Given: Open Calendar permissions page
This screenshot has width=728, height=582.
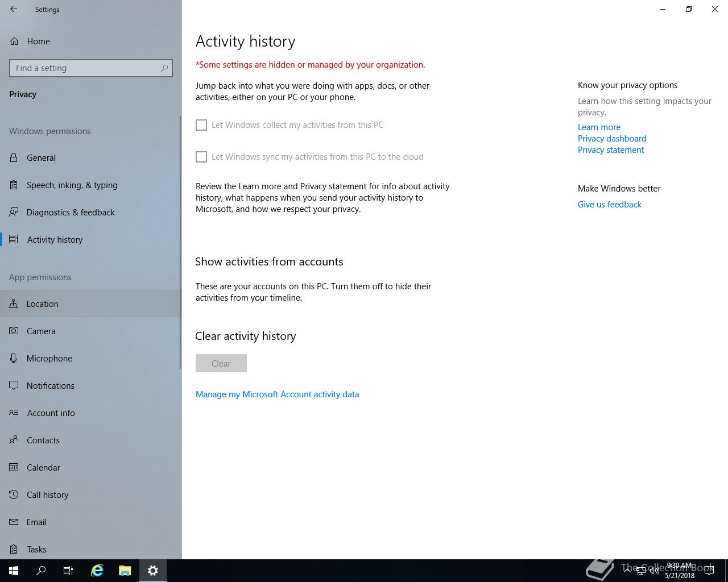Looking at the screenshot, I should (91, 467).
